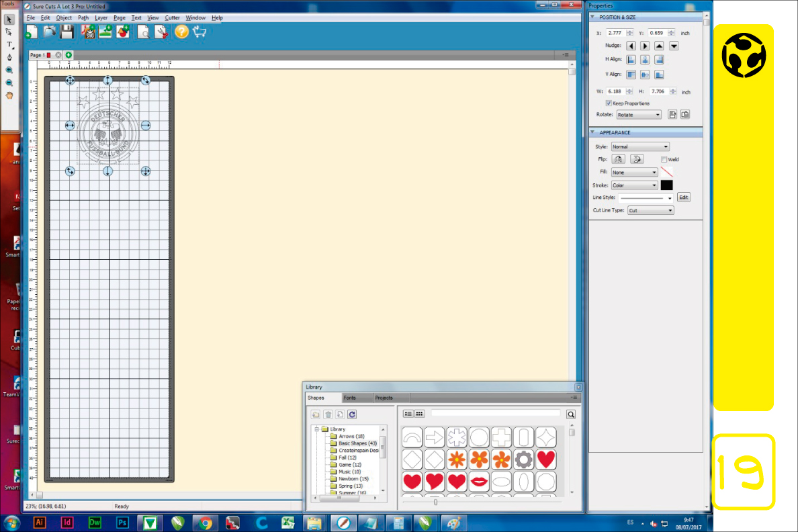The width and height of the screenshot is (798, 532).
Task: Open the store shopping cart icon
Action: point(199,32)
